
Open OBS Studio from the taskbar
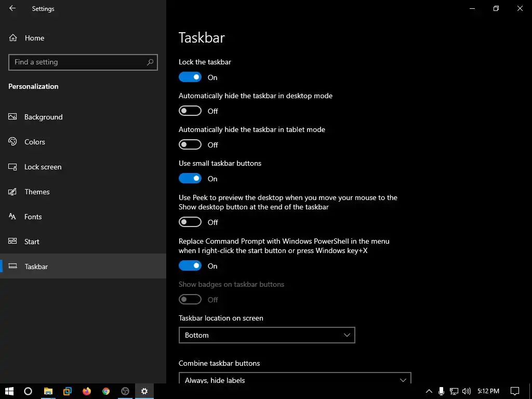coord(125,391)
